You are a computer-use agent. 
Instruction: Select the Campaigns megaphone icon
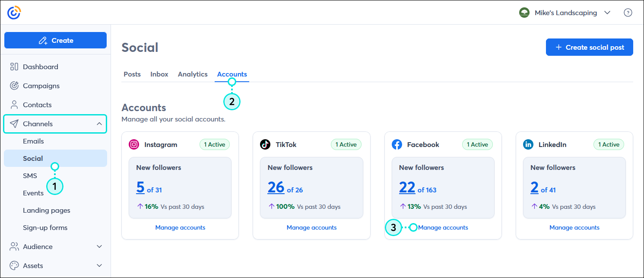tap(14, 86)
